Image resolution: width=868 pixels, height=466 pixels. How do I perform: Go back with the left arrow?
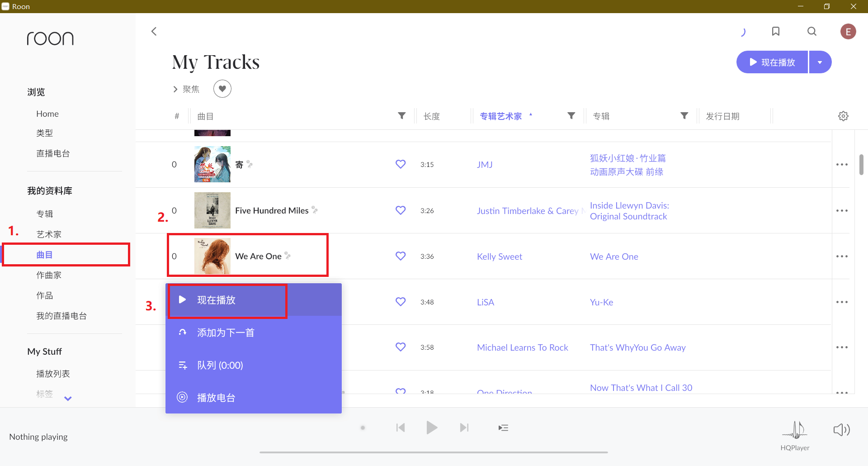coord(154,31)
